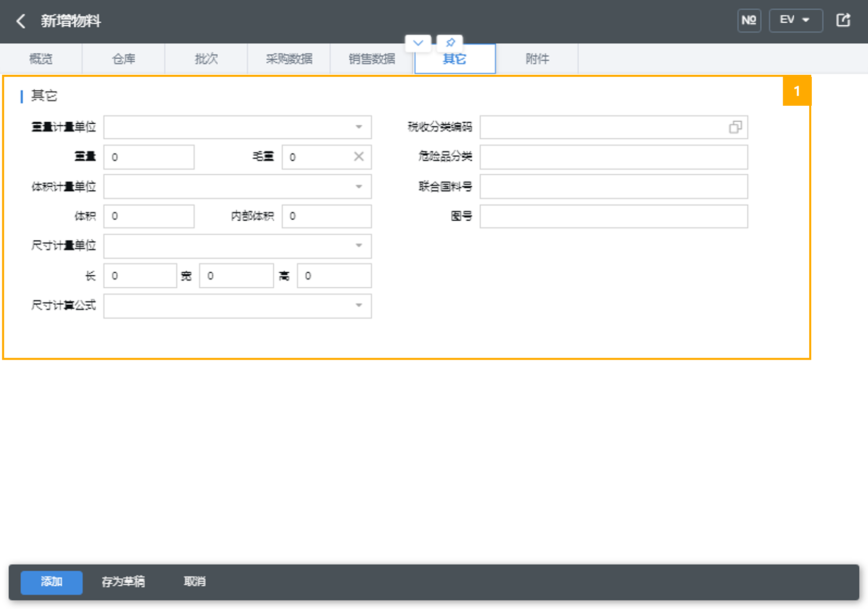This screenshot has width=868, height=609.
Task: Click the 图号 input field
Action: click(x=614, y=216)
